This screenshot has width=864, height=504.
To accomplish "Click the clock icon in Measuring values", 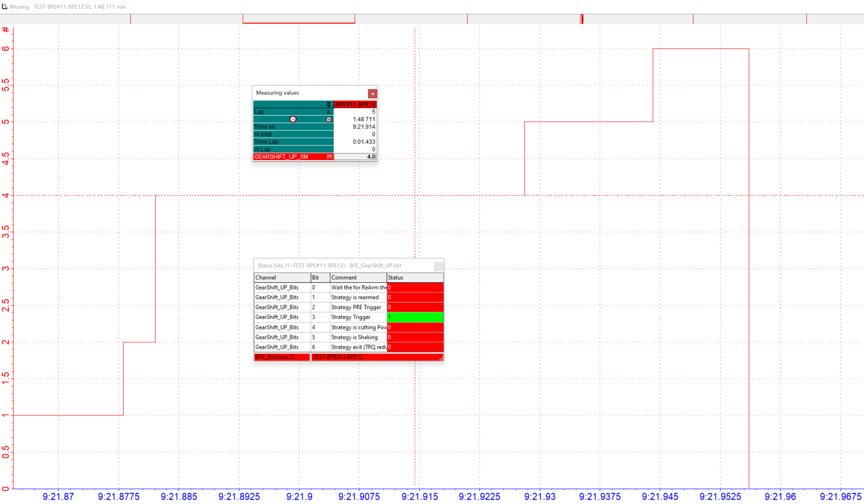I will tap(293, 119).
